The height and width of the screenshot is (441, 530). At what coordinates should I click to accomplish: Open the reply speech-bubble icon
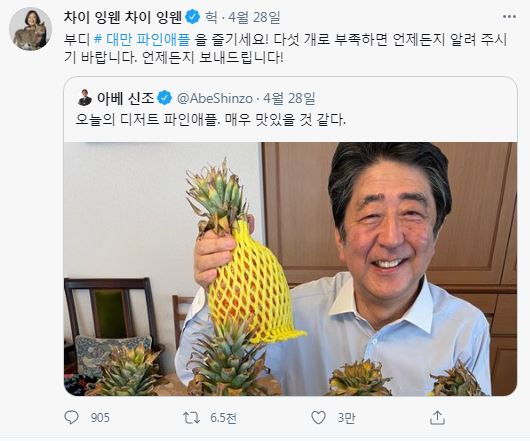tap(72, 418)
